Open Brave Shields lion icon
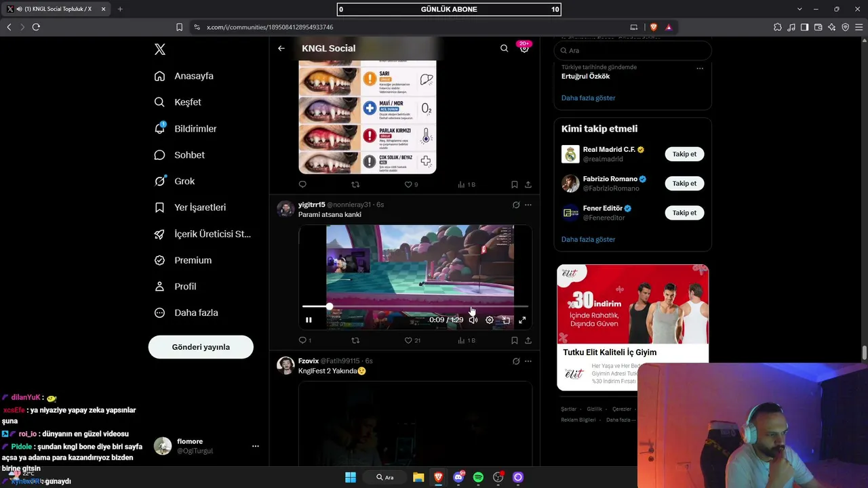 pyautogui.click(x=654, y=27)
